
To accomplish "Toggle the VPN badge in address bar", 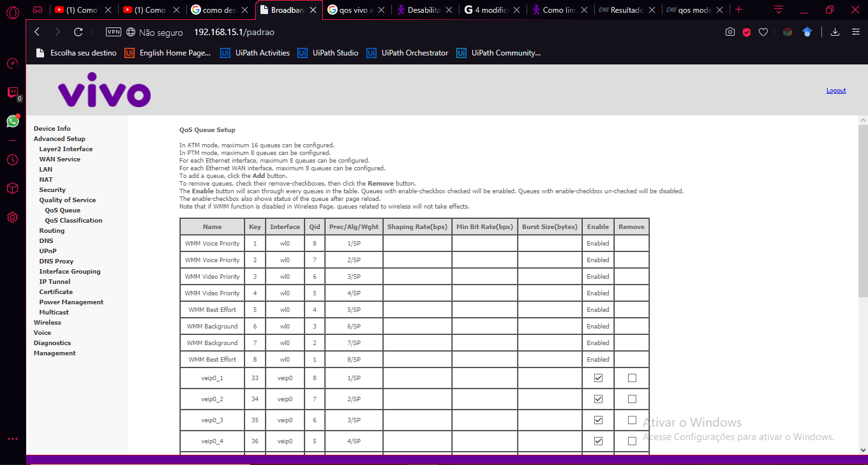I will pyautogui.click(x=114, y=32).
